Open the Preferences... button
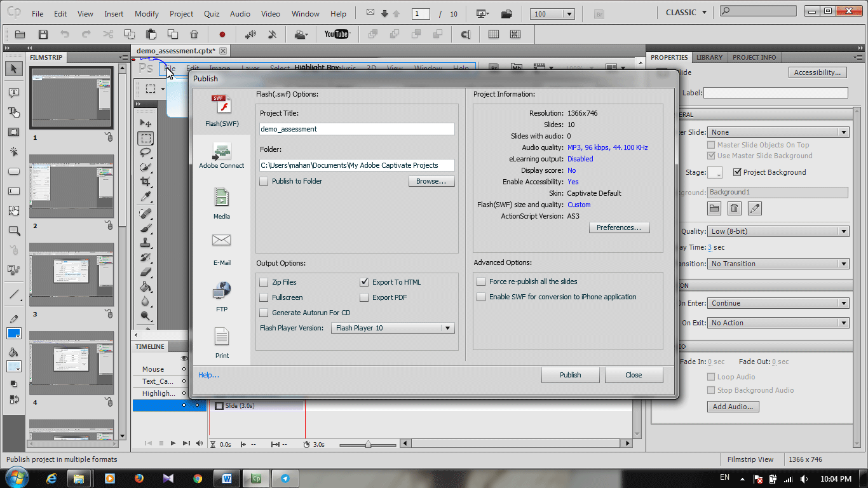The image size is (868, 488). (619, 227)
